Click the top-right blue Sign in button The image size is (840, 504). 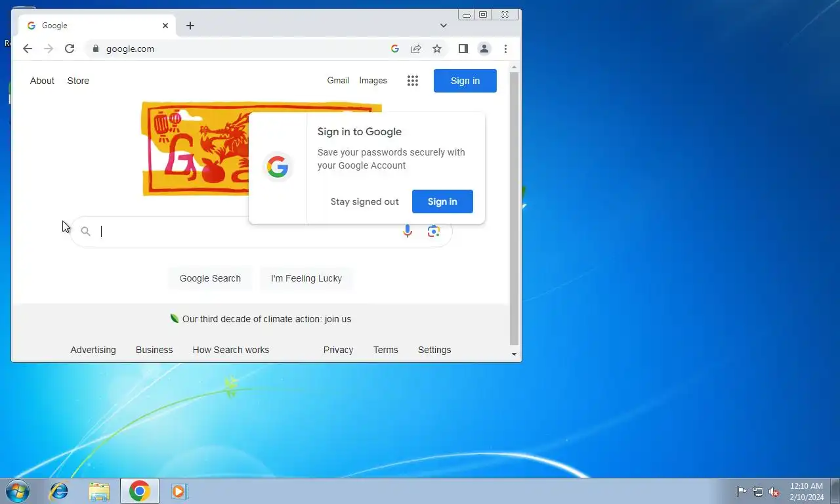click(x=465, y=81)
